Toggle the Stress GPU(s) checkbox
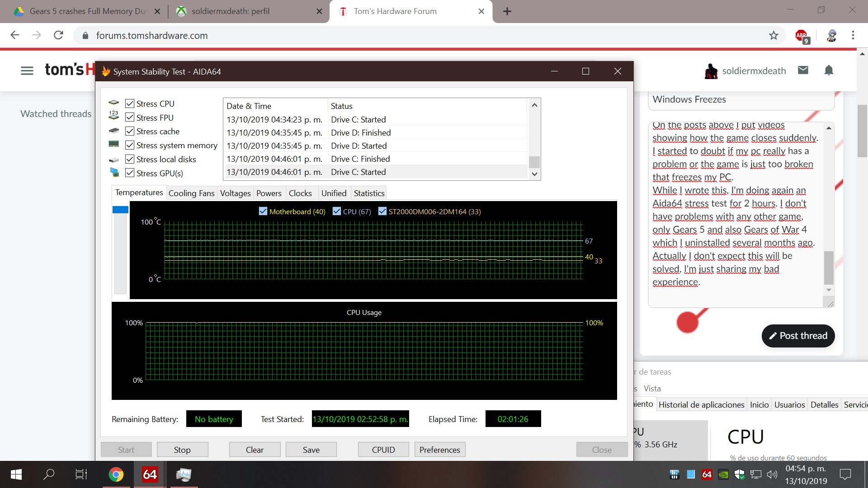The height and width of the screenshot is (488, 868). (x=130, y=173)
